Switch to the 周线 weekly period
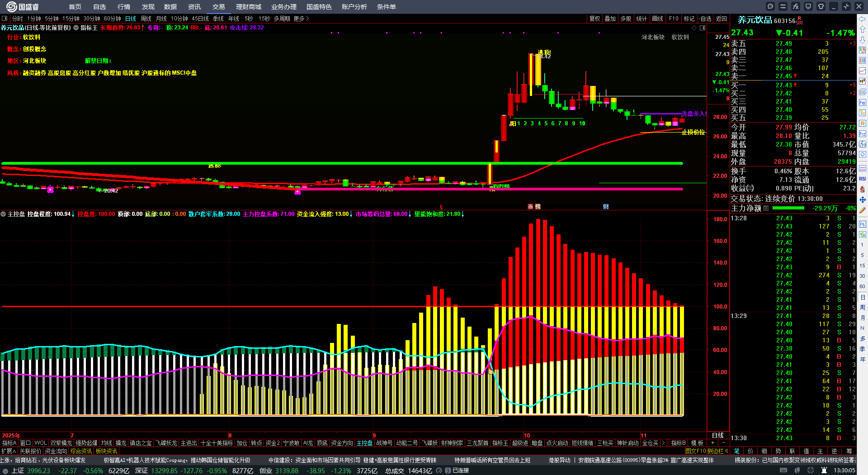Screen dimensions: 868x475 146,19
